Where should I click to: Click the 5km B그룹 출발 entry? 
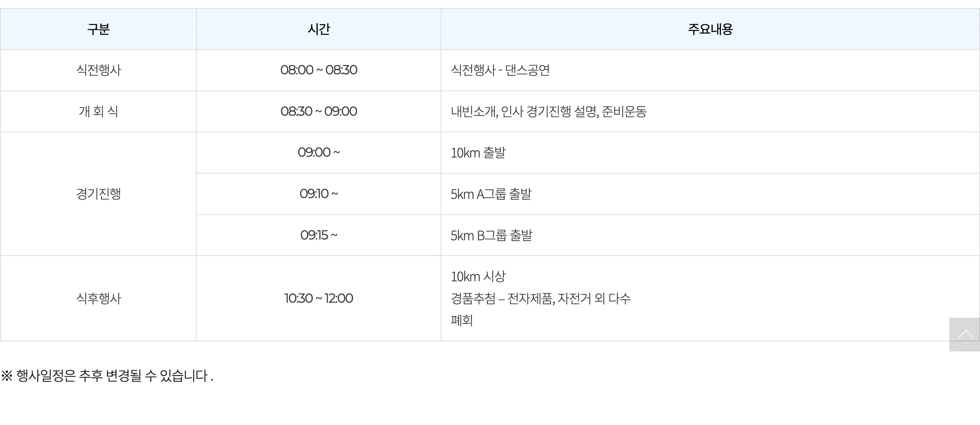492,235
